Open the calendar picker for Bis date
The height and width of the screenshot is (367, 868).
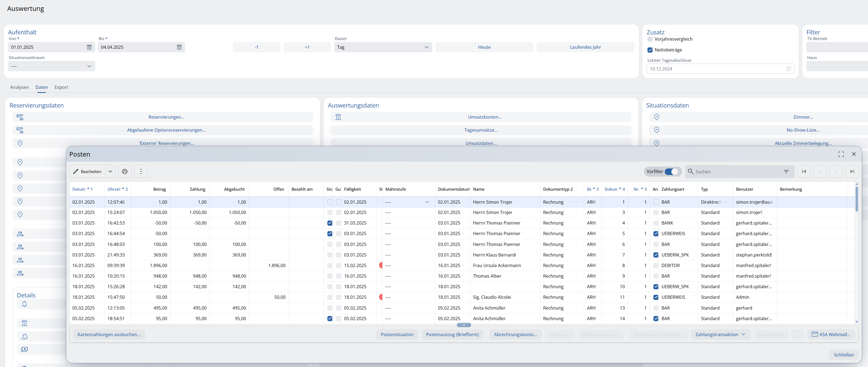tap(179, 47)
